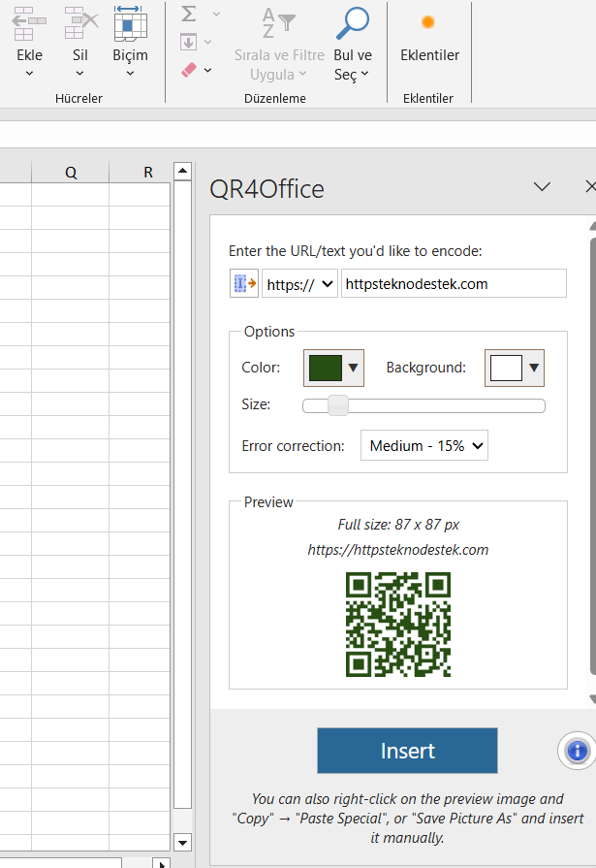Screen dimensions: 596x868
Task: Click the URL text input field
Action: click(x=454, y=283)
